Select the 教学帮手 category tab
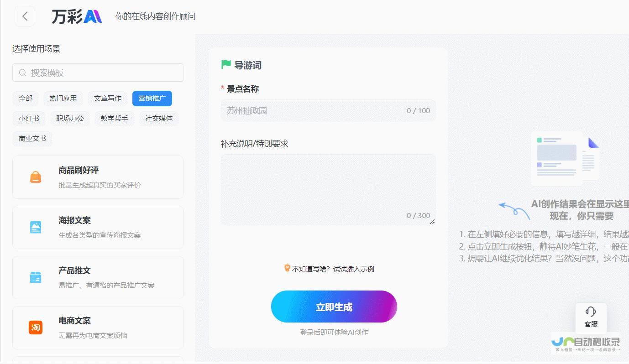The height and width of the screenshot is (364, 629). (115, 119)
